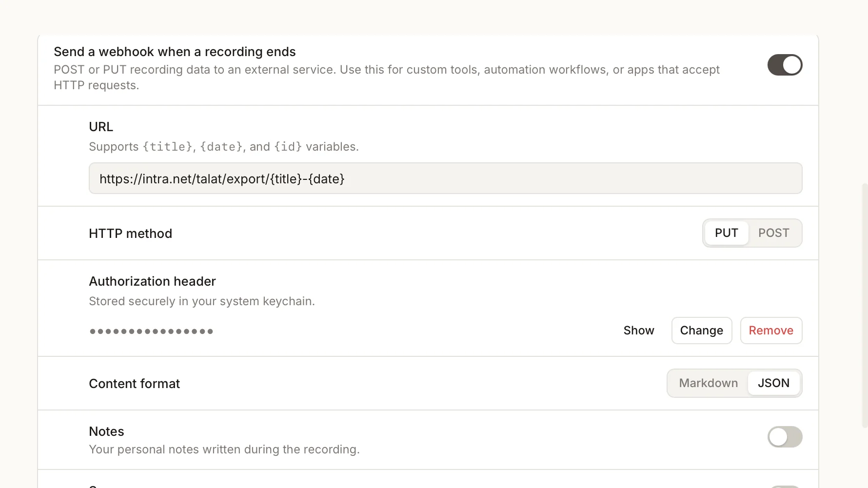Click the 'POST or PUT recording data' description

(387, 78)
